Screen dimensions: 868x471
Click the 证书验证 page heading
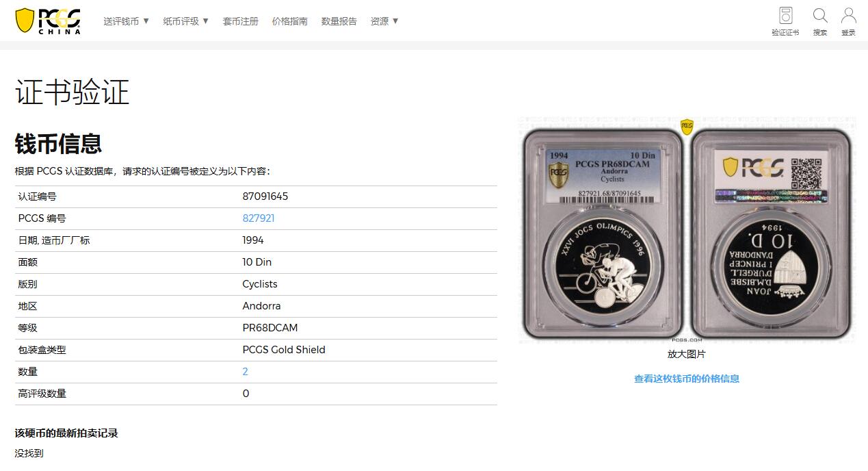(x=73, y=92)
